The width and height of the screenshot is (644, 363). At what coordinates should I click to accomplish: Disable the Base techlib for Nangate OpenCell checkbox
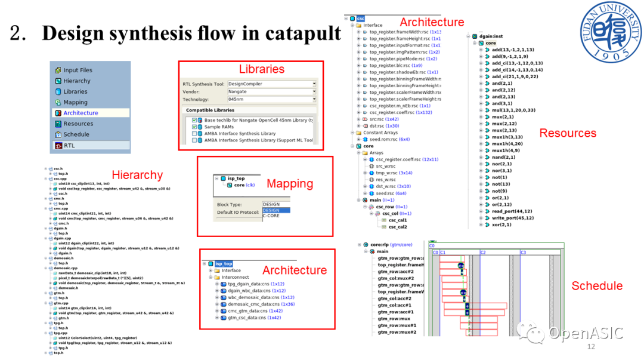[194, 120]
